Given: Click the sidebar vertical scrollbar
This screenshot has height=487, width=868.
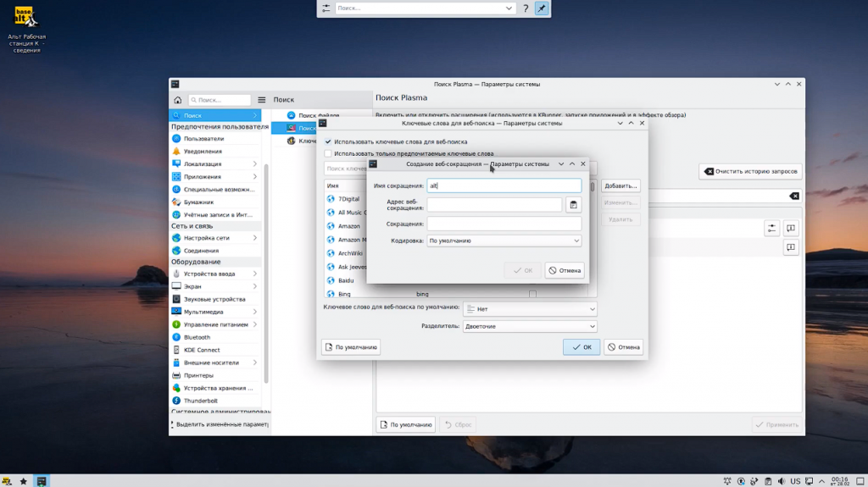Looking at the screenshot, I should click(x=266, y=274).
